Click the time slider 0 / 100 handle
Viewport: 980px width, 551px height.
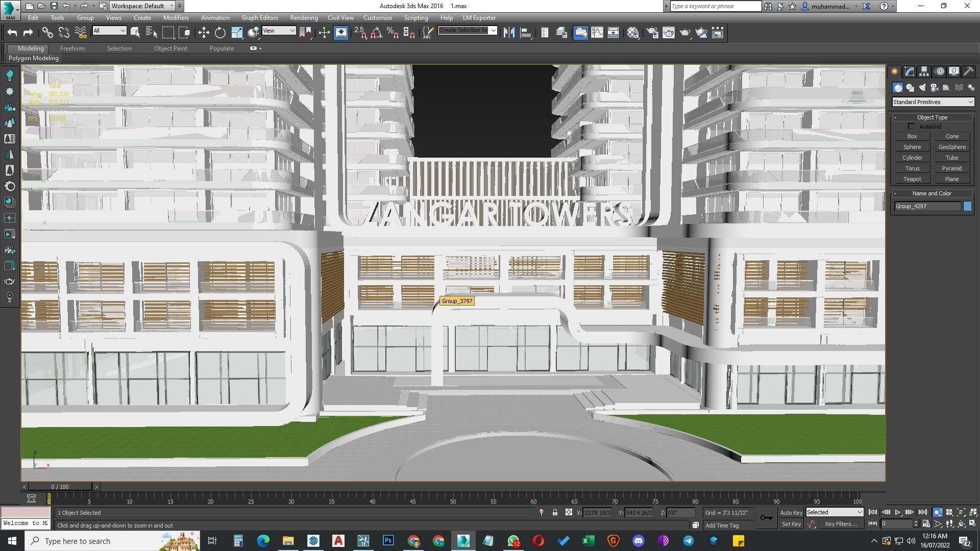pos(60,487)
